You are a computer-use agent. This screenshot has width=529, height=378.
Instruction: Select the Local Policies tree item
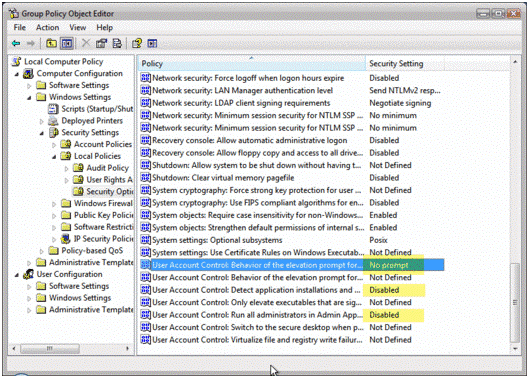97,156
